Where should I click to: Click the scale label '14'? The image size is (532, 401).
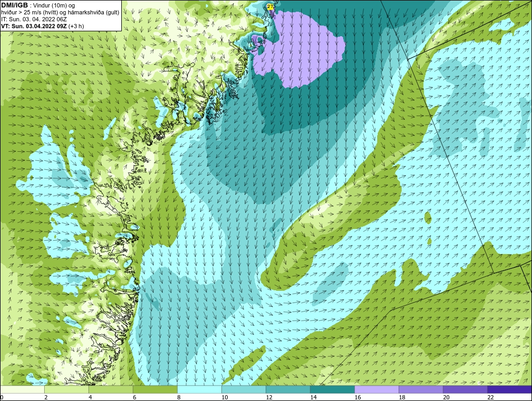[x=313, y=397]
